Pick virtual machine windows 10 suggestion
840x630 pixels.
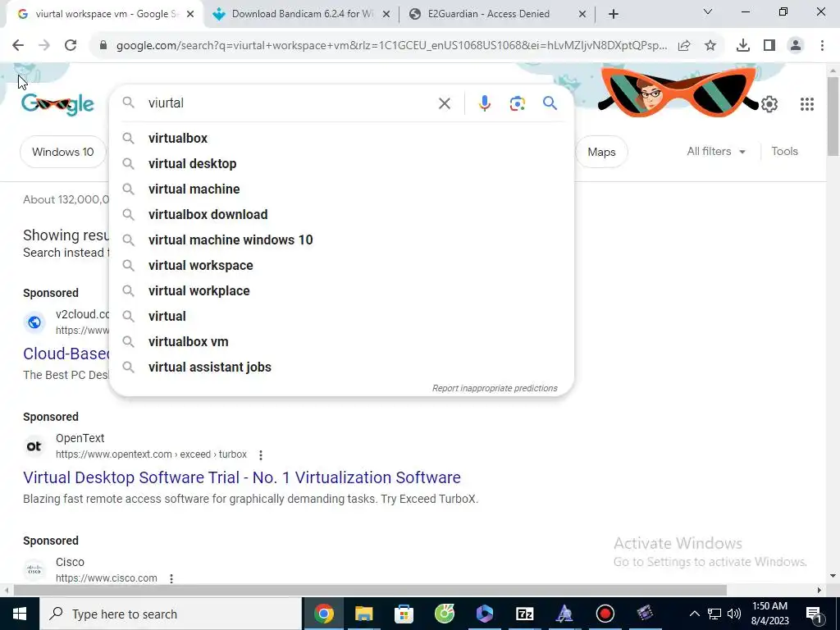click(341, 240)
